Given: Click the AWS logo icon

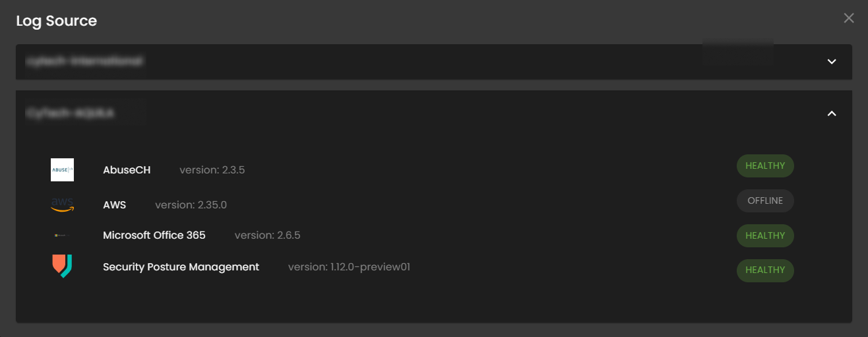Looking at the screenshot, I should (x=62, y=204).
